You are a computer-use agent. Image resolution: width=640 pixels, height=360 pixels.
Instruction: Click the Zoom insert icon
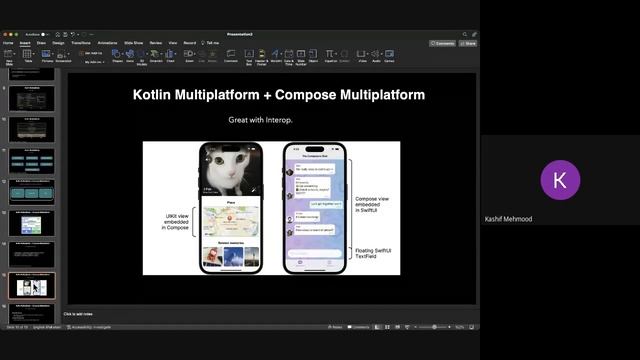coord(188,54)
